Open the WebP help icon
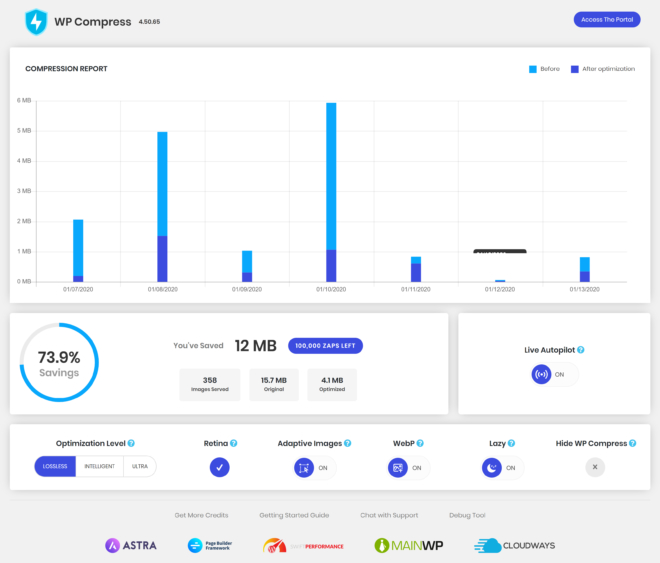The image size is (660, 563). (x=420, y=443)
